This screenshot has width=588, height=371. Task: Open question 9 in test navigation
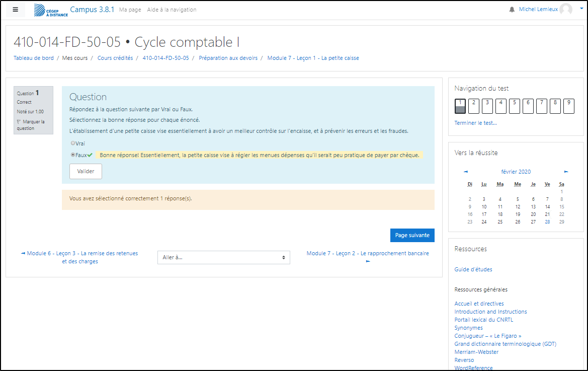[568, 106]
